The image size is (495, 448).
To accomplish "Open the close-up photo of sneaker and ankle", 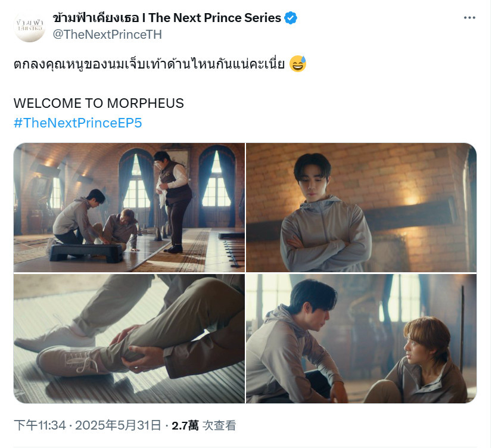I will coord(129,338).
